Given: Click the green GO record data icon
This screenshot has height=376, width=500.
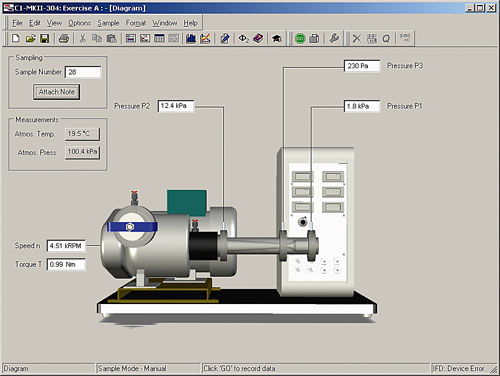Looking at the screenshot, I should pyautogui.click(x=300, y=39).
